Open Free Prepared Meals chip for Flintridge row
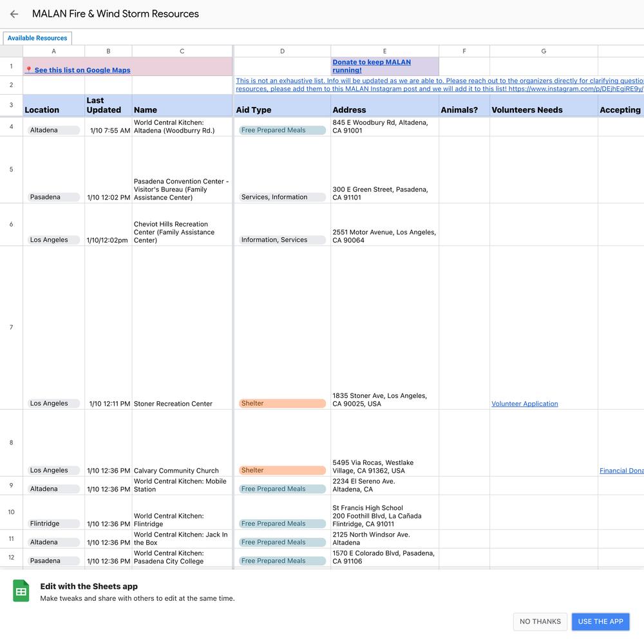Viewport: 644px width, 644px height. [282, 524]
